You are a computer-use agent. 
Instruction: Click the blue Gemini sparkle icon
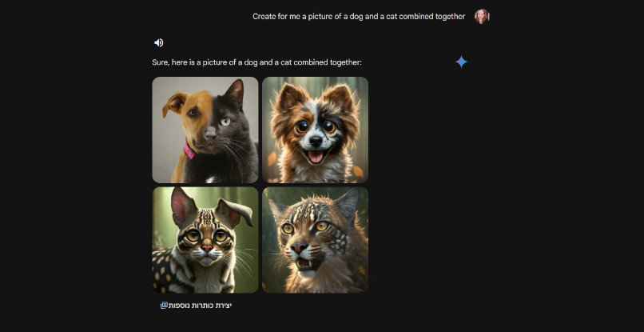pos(461,62)
